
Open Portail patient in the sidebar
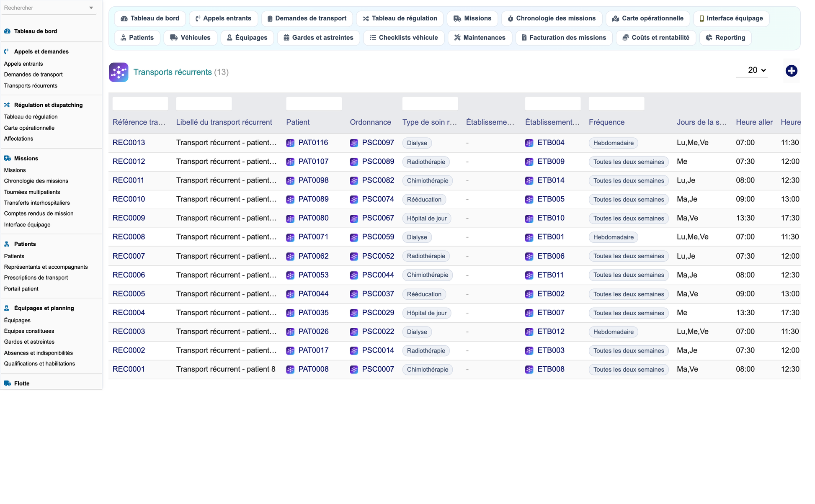coord(21,289)
